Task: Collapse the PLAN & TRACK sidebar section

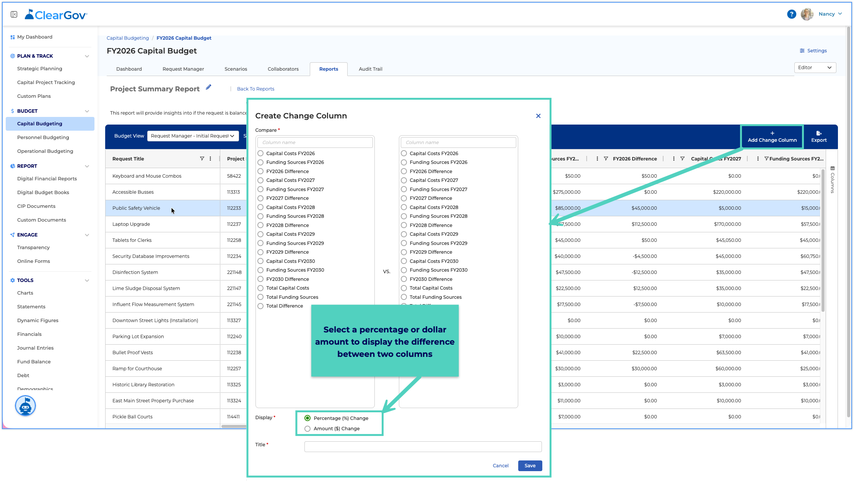Action: (x=87, y=56)
